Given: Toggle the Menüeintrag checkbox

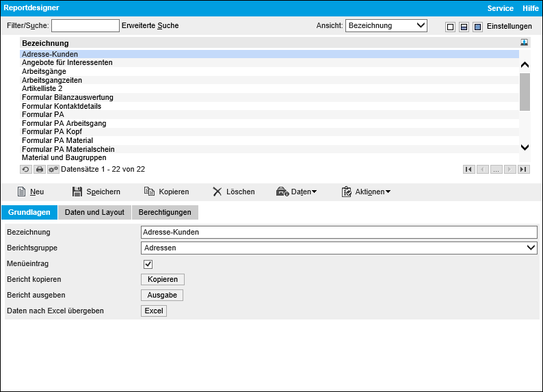Looking at the screenshot, I should [x=148, y=264].
